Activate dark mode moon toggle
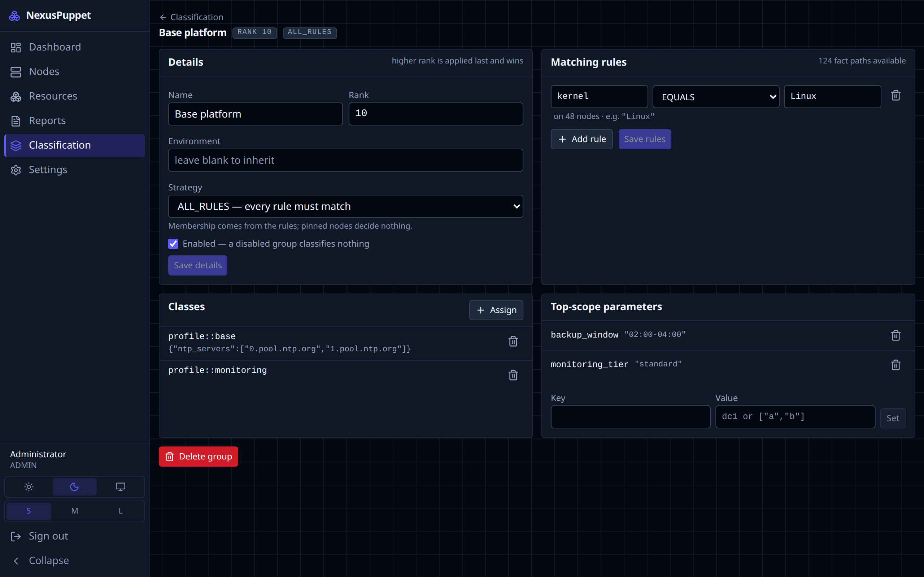The width and height of the screenshot is (924, 577). (74, 486)
